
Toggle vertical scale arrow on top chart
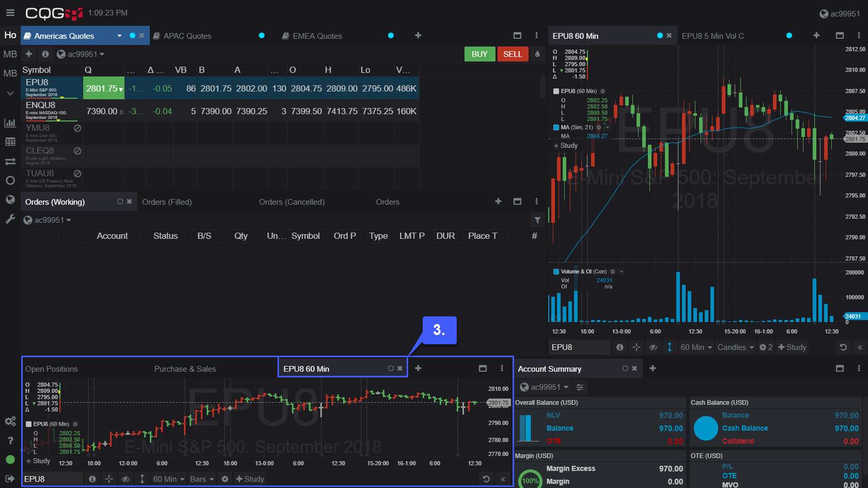[x=670, y=347]
